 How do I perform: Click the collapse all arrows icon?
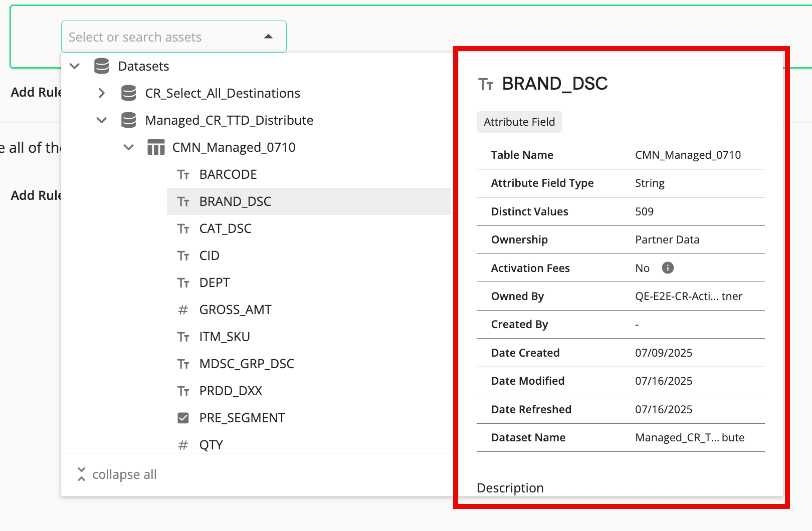click(x=81, y=474)
